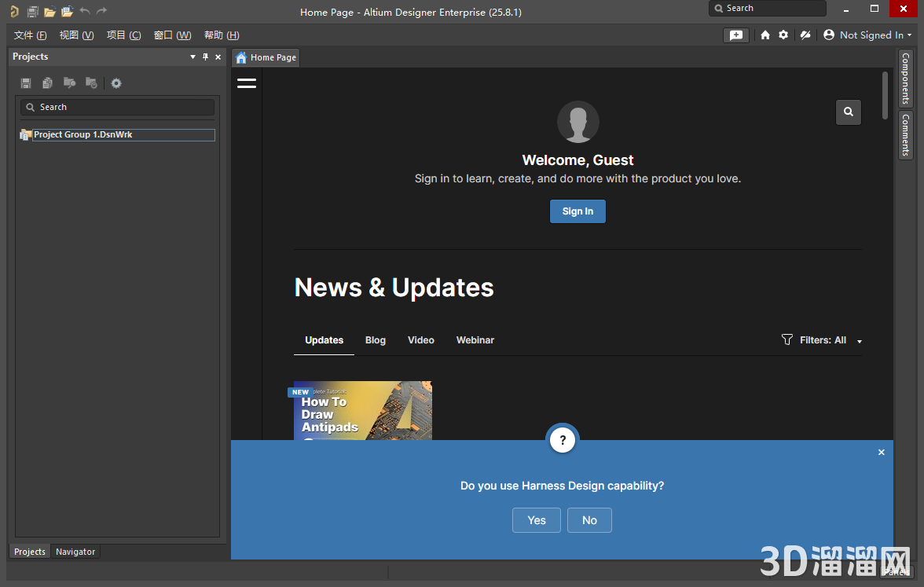
Task: Open the Comments side panel tab
Action: [906, 135]
